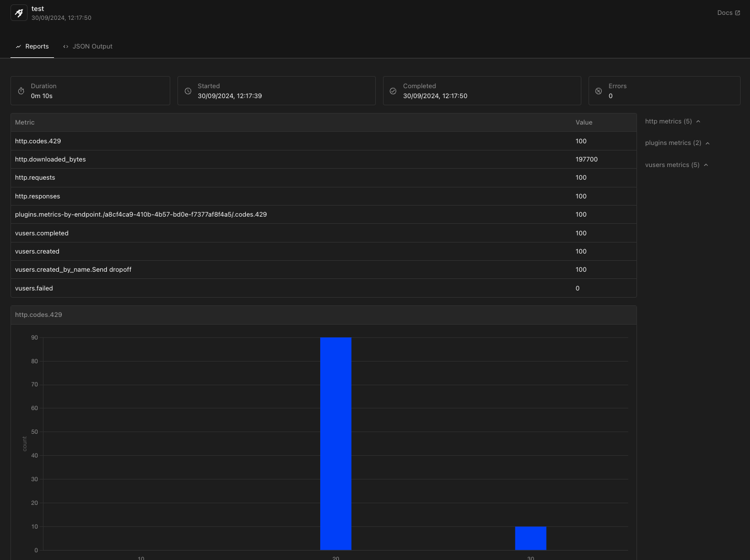Click the checkmark icon in Completed card

pos(393,91)
